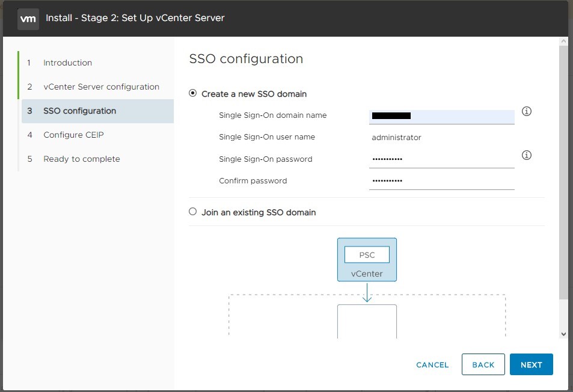Click the Single Sign-On password label
Viewport: 573px width, 392px height.
click(x=266, y=159)
